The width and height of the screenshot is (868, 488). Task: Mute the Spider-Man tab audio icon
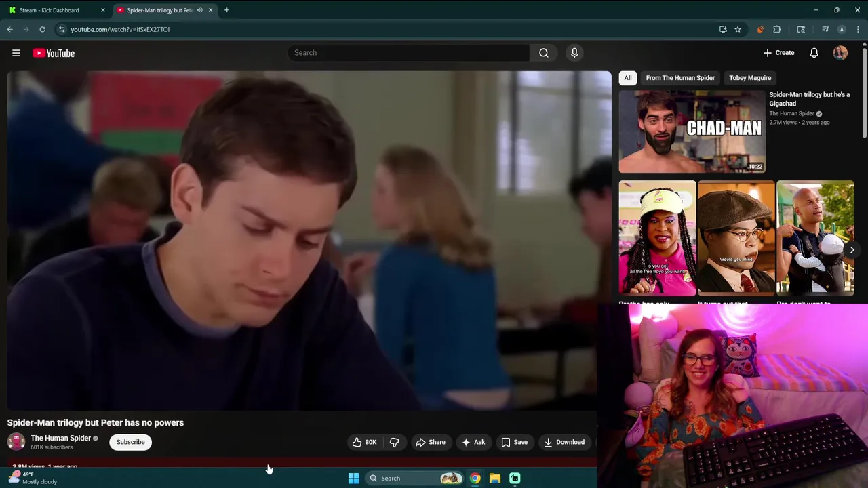pos(199,10)
